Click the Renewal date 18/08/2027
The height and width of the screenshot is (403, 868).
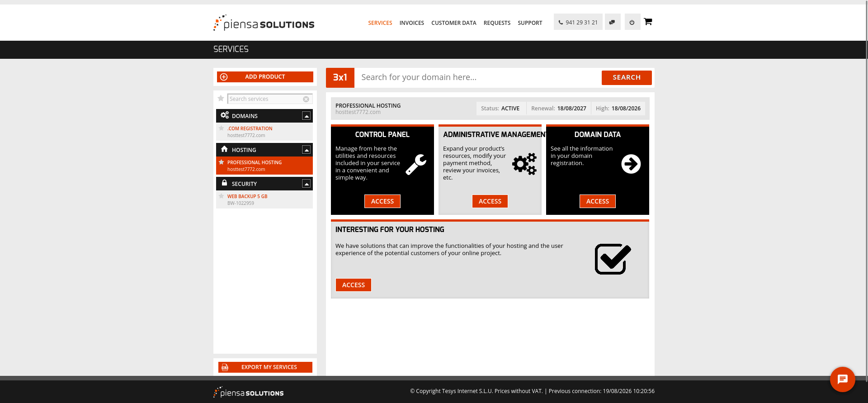(571, 109)
